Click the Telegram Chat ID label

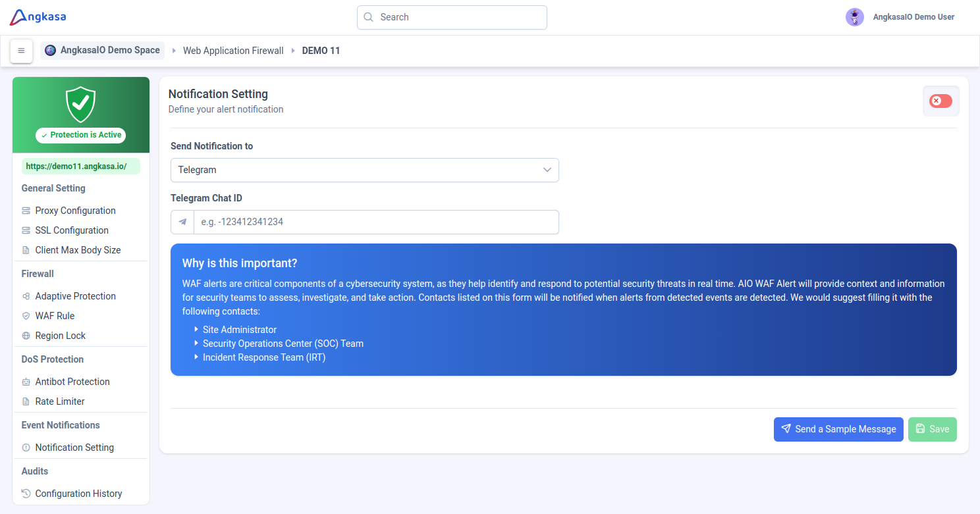pyautogui.click(x=207, y=198)
